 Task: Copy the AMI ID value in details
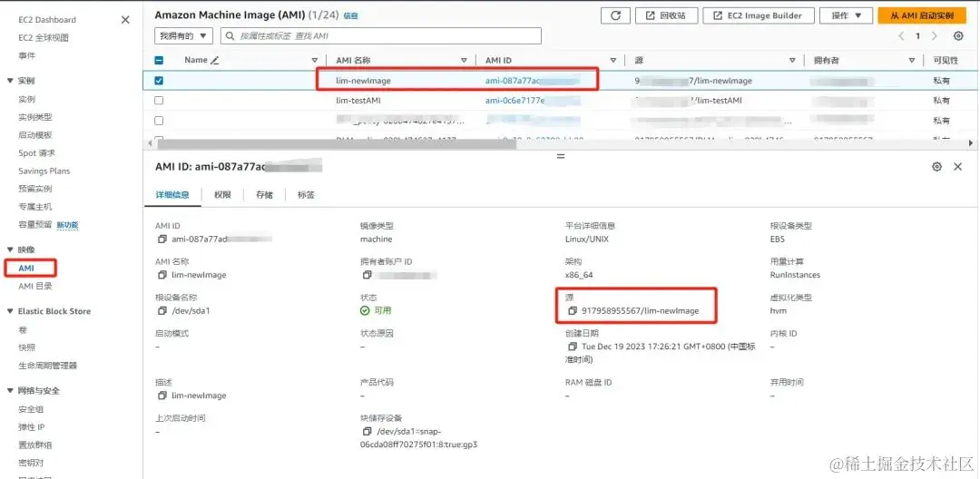[x=162, y=239]
